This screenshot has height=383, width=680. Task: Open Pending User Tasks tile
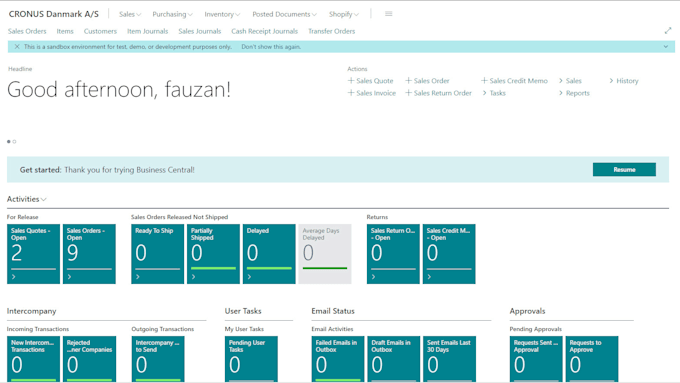coord(251,359)
